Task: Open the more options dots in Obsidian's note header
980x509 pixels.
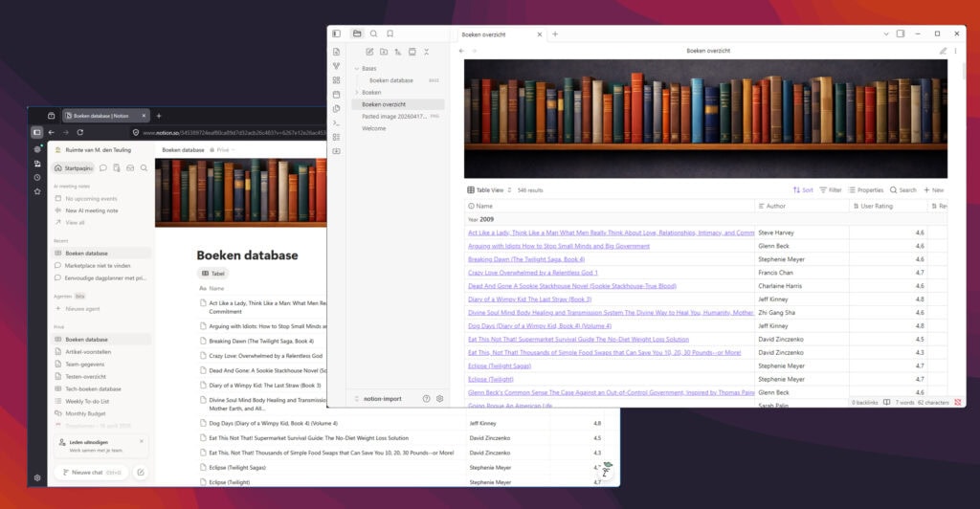Action: click(x=956, y=51)
